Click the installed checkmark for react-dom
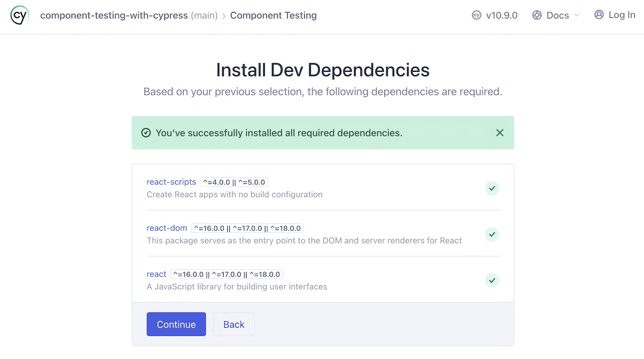The height and width of the screenshot is (359, 644). coord(492,234)
